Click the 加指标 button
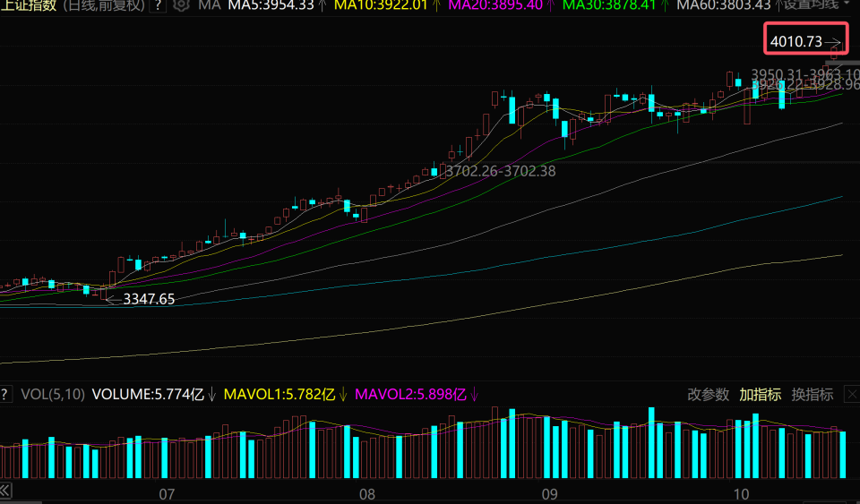This screenshot has width=860, height=504. click(x=761, y=395)
